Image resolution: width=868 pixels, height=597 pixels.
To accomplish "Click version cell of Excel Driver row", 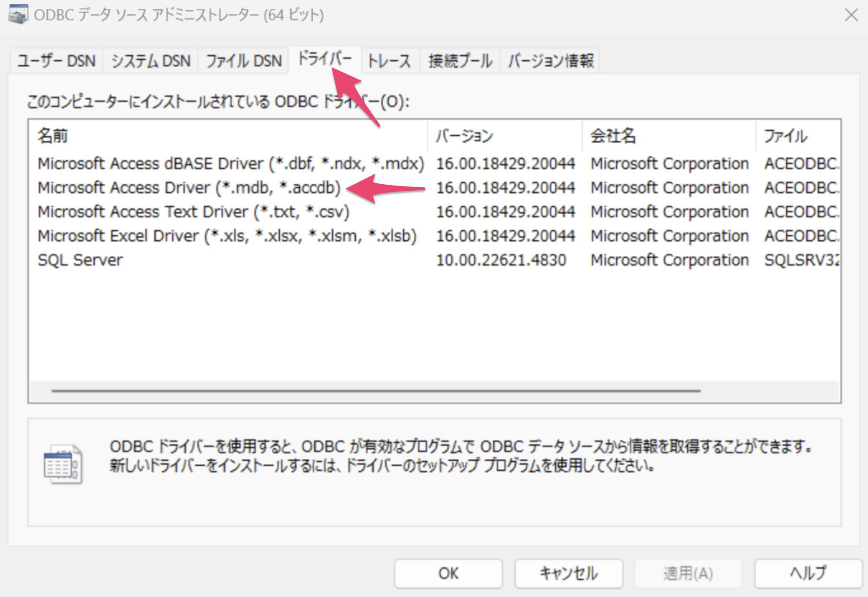I will coord(505,236).
